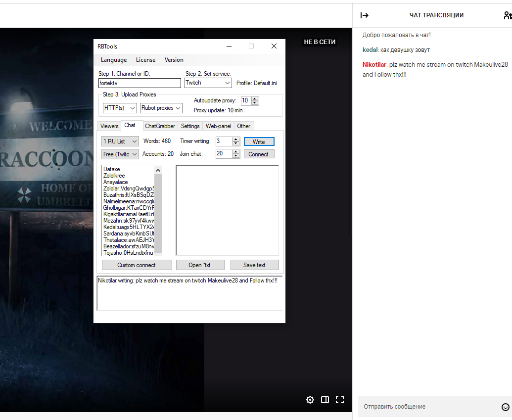The height and width of the screenshot is (420, 512).
Task: Open the 1 RU List dropdown
Action: (120, 141)
